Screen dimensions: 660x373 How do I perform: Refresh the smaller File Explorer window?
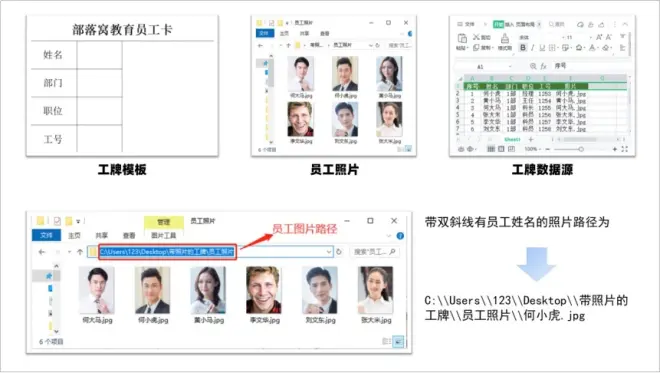coord(378,45)
